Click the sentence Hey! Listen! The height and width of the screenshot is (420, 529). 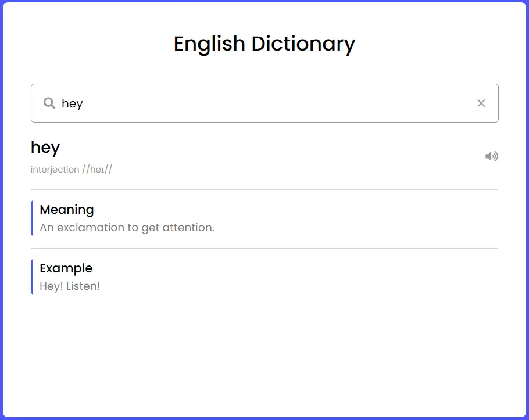pyautogui.click(x=70, y=286)
